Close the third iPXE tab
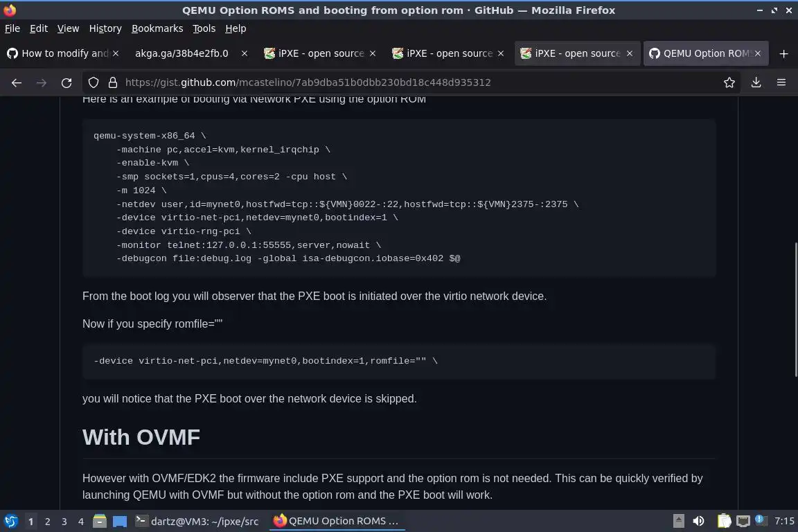 tap(630, 53)
